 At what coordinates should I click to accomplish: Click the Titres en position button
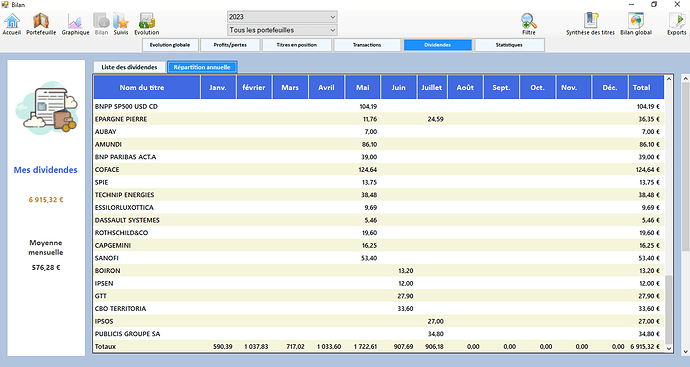pyautogui.click(x=297, y=45)
